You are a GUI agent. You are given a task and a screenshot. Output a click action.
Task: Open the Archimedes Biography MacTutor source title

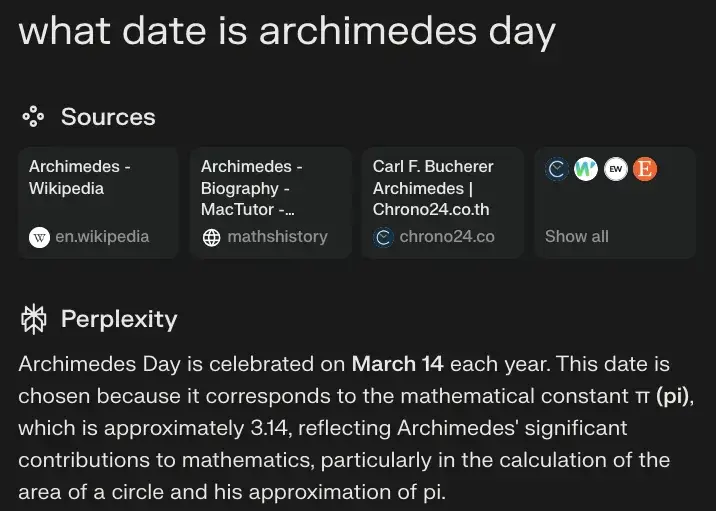pyautogui.click(x=251, y=188)
